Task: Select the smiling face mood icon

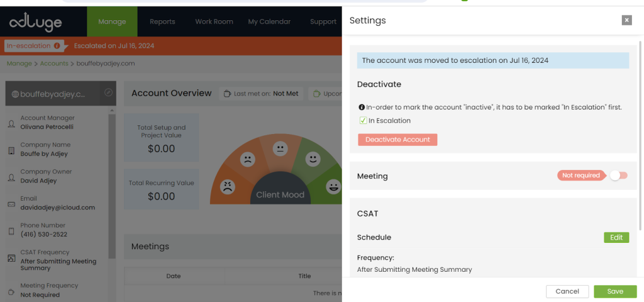Action: point(313,160)
